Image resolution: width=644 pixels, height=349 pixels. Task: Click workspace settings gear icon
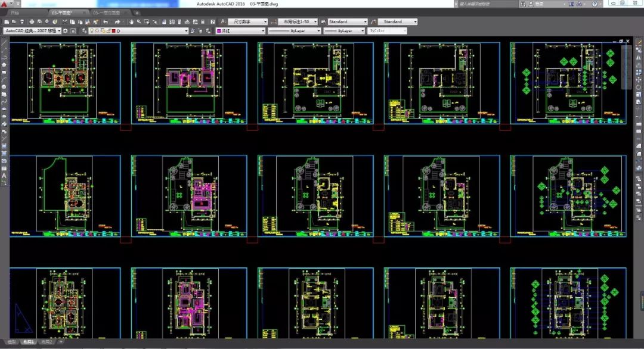[x=67, y=30]
